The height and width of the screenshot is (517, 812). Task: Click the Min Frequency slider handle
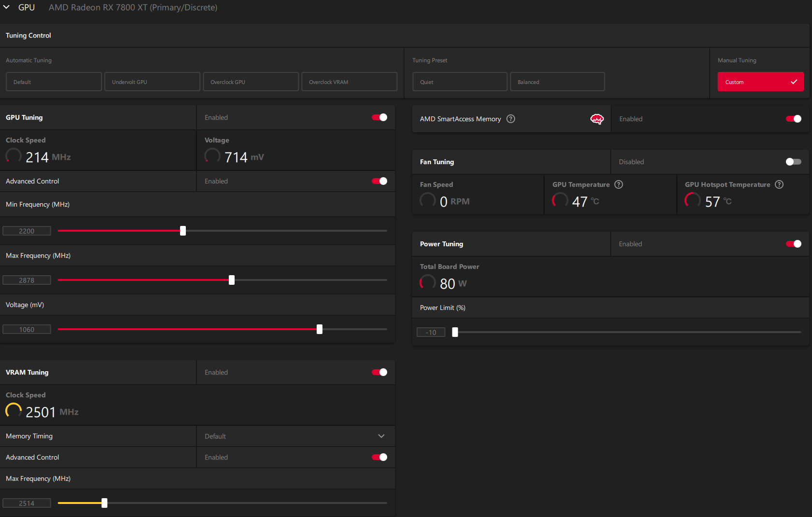[x=183, y=231]
